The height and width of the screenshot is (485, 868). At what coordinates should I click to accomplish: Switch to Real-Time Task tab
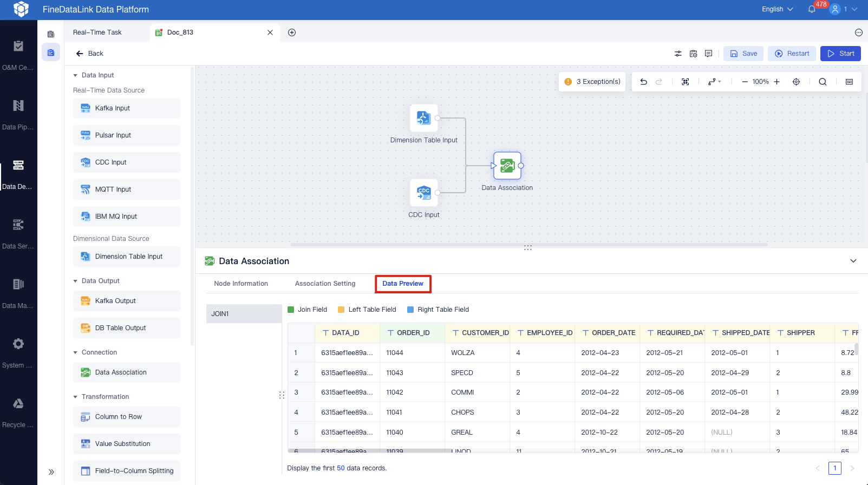[97, 32]
